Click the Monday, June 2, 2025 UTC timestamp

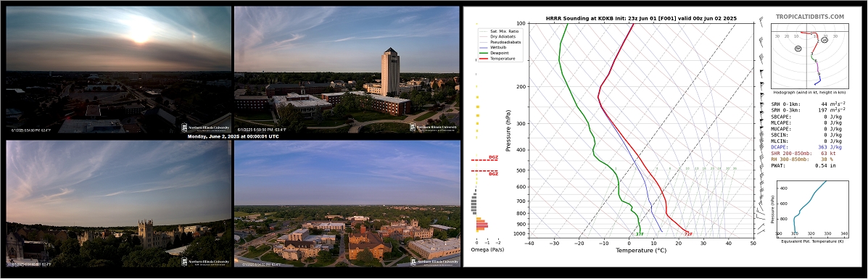point(233,136)
